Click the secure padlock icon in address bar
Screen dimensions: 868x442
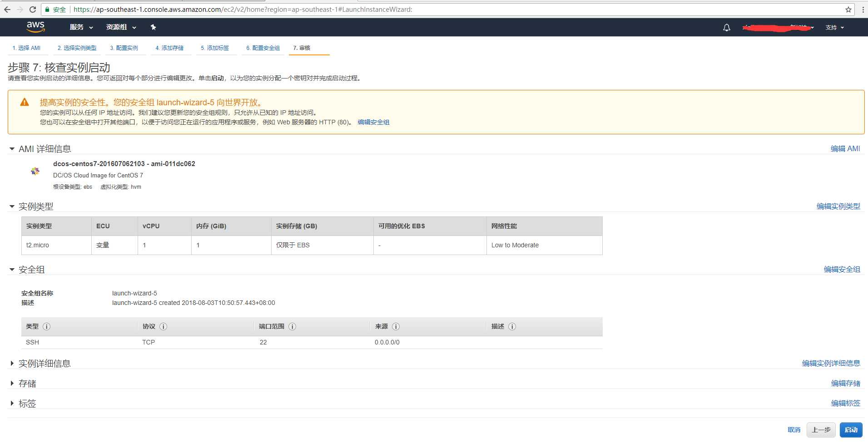[47, 9]
